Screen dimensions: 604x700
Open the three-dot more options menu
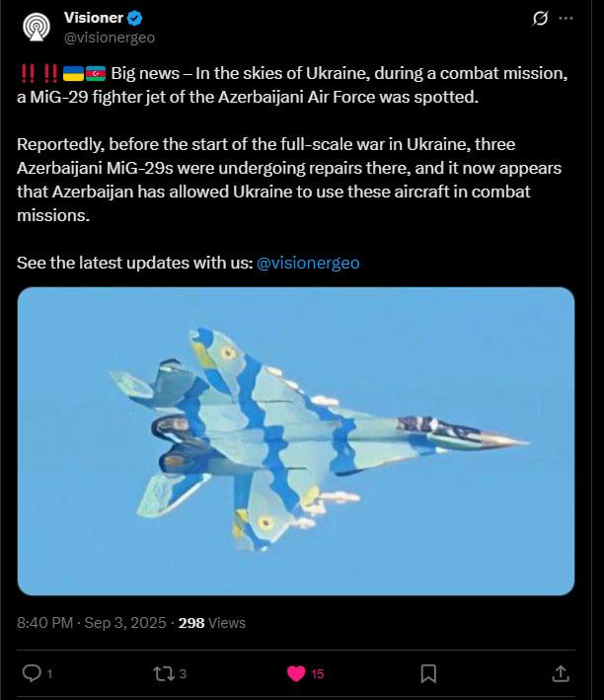(x=566, y=19)
